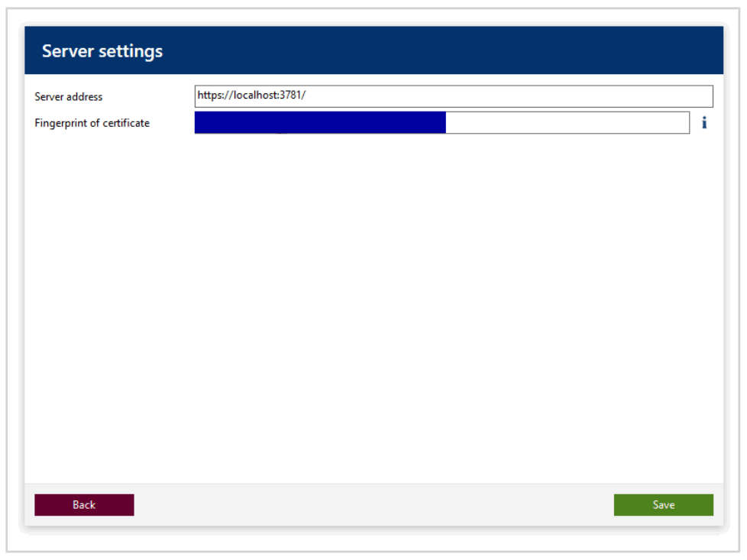Place cursor in the fingerprint of certificate field

pyautogui.click(x=443, y=122)
